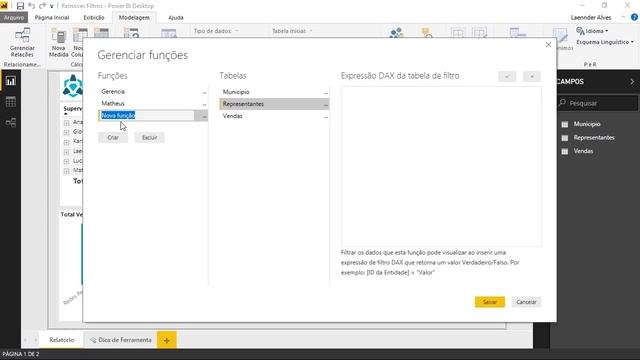The height and width of the screenshot is (360, 640).
Task: Click the Cancelar button
Action: click(x=526, y=302)
